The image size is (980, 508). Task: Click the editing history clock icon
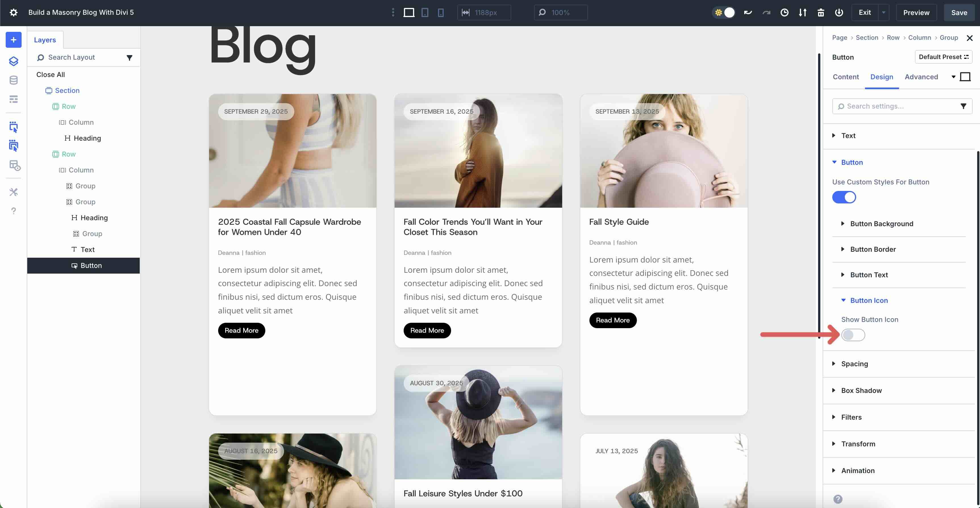785,12
